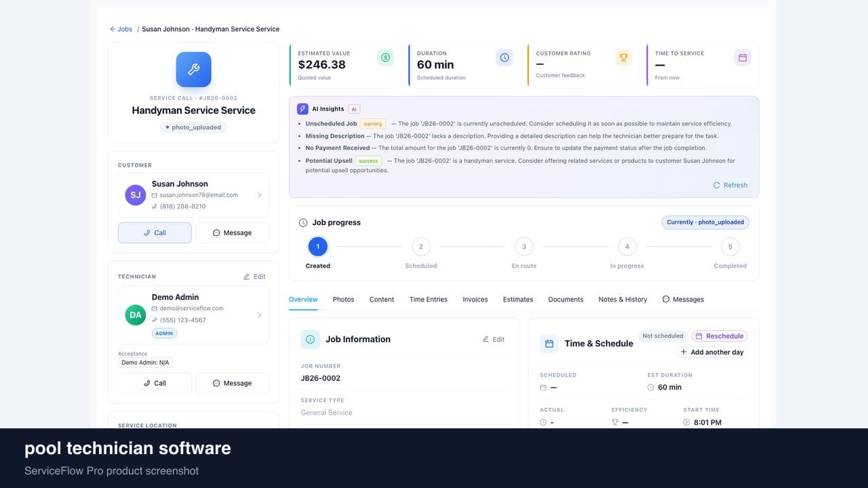868x488 pixels.
Task: Message customer Susan Johnson
Action: [x=233, y=232]
